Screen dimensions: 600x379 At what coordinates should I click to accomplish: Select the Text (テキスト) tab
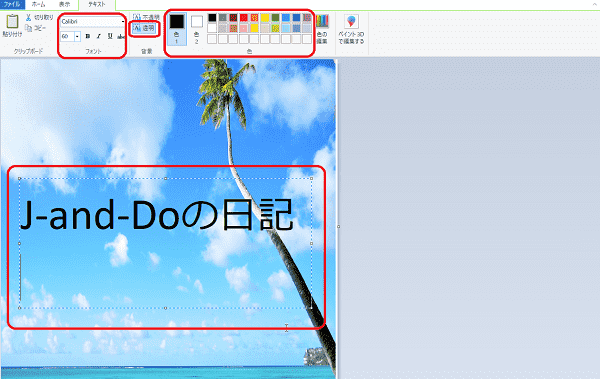[97, 4]
